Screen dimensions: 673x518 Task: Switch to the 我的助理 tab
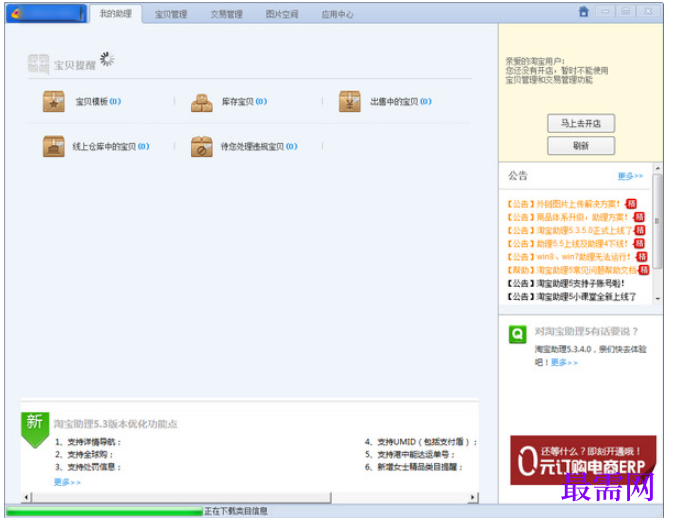point(116,14)
